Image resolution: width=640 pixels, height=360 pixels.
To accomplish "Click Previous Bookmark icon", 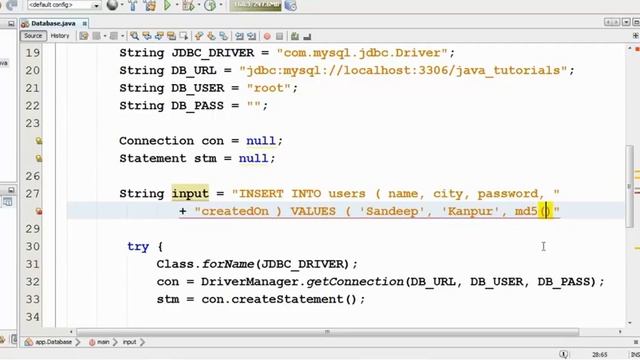I will click(199, 36).
